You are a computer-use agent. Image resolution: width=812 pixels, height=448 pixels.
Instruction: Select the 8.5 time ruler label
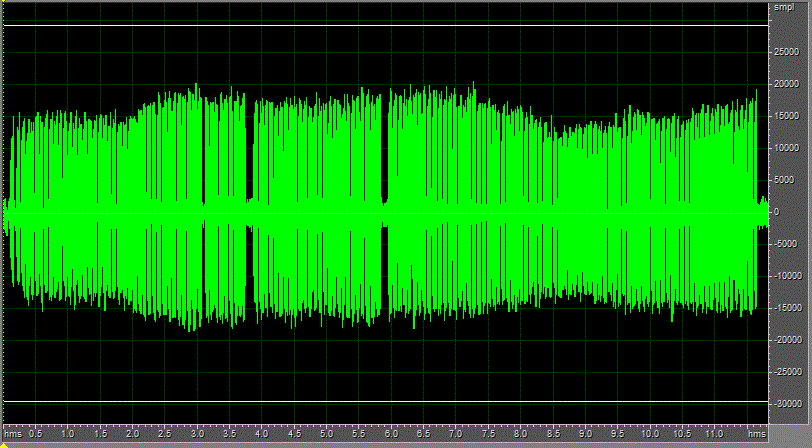click(553, 433)
